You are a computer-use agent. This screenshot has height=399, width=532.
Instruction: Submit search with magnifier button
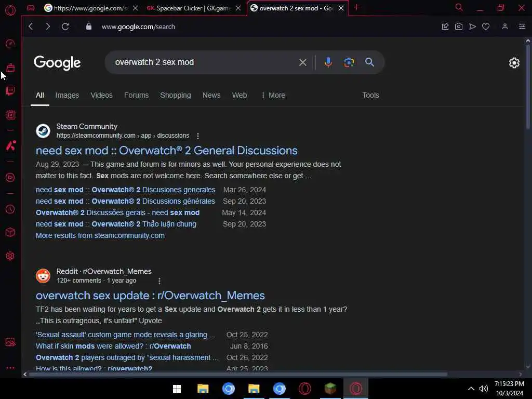pyautogui.click(x=369, y=62)
